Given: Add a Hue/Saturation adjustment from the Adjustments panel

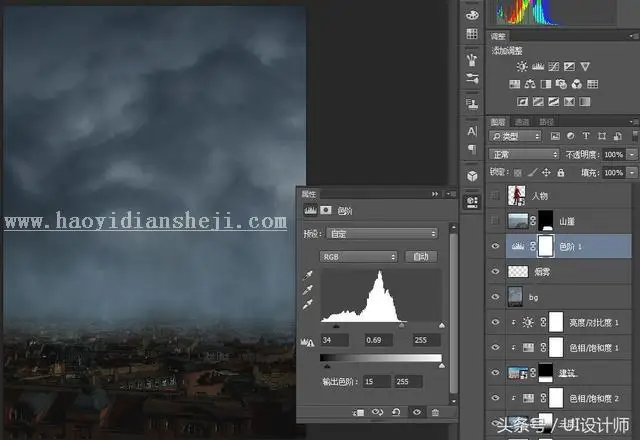Looking at the screenshot, I should tap(515, 84).
